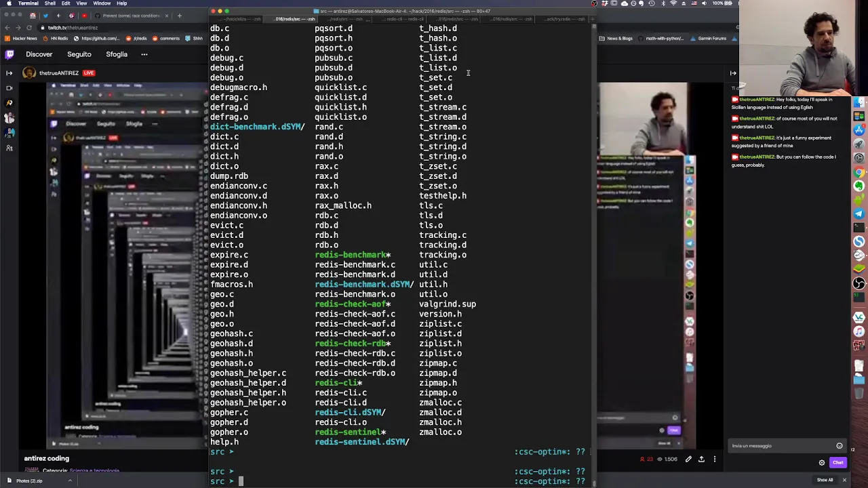The width and height of the screenshot is (868, 488).
Task: Open the Terminal menu
Action: pos(28,3)
